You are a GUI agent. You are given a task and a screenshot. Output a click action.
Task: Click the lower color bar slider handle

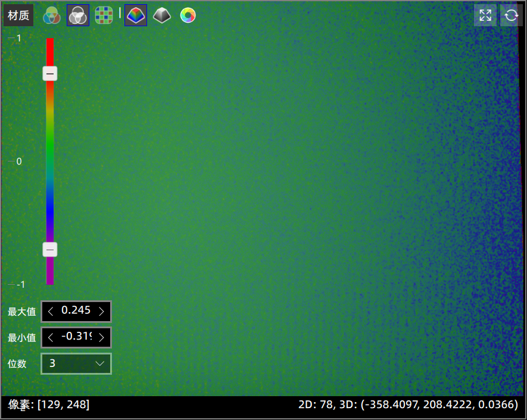coord(50,250)
